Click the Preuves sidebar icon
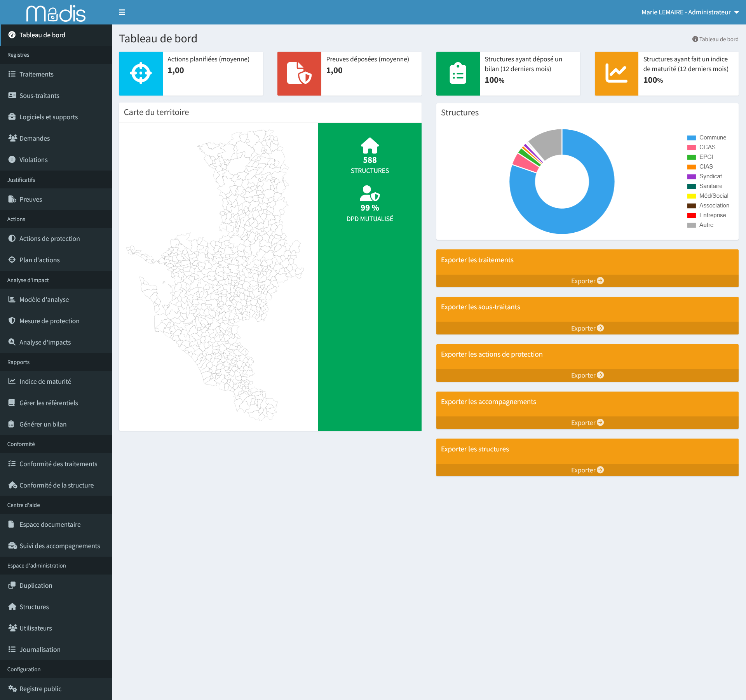 point(12,199)
